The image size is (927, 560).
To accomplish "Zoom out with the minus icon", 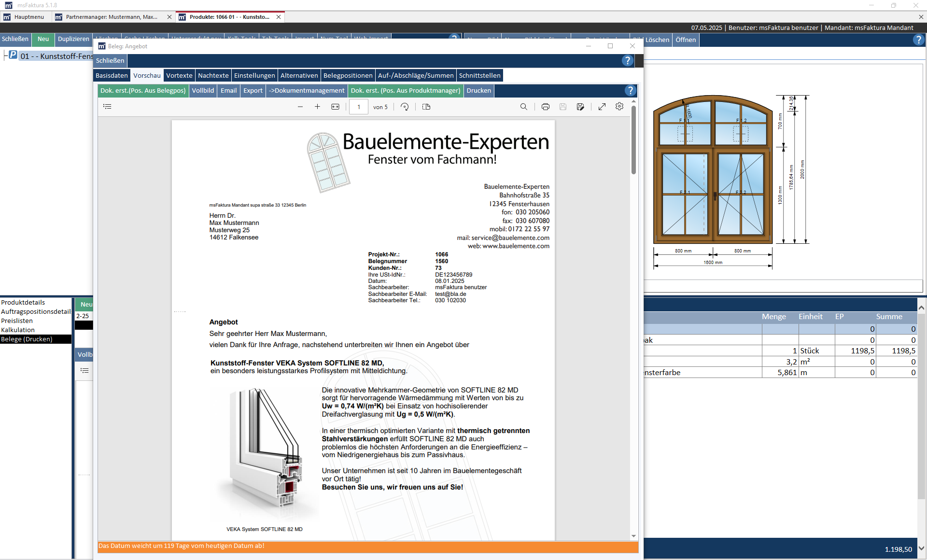I will pos(300,107).
